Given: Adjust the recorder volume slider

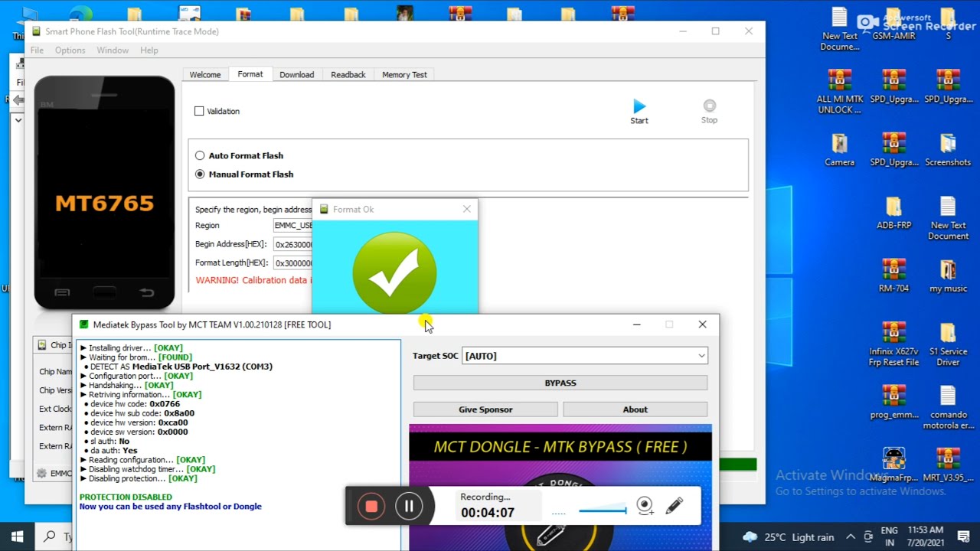Looking at the screenshot, I should click(603, 510).
